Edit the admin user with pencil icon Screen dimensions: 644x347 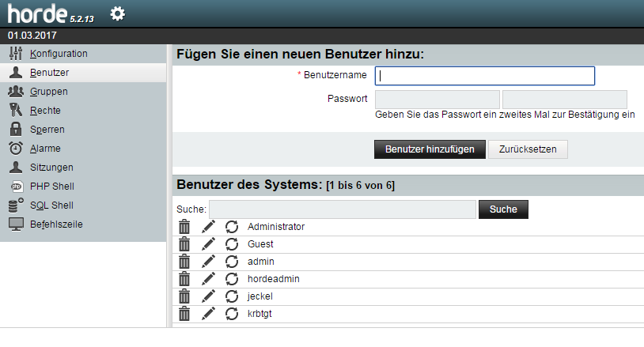pos(208,262)
